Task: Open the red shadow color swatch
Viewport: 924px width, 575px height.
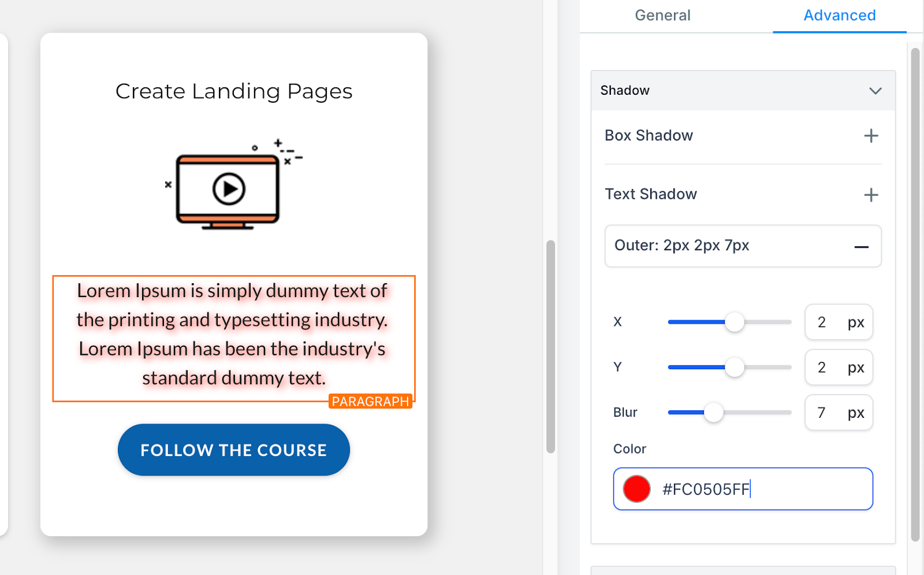Action: (636, 489)
